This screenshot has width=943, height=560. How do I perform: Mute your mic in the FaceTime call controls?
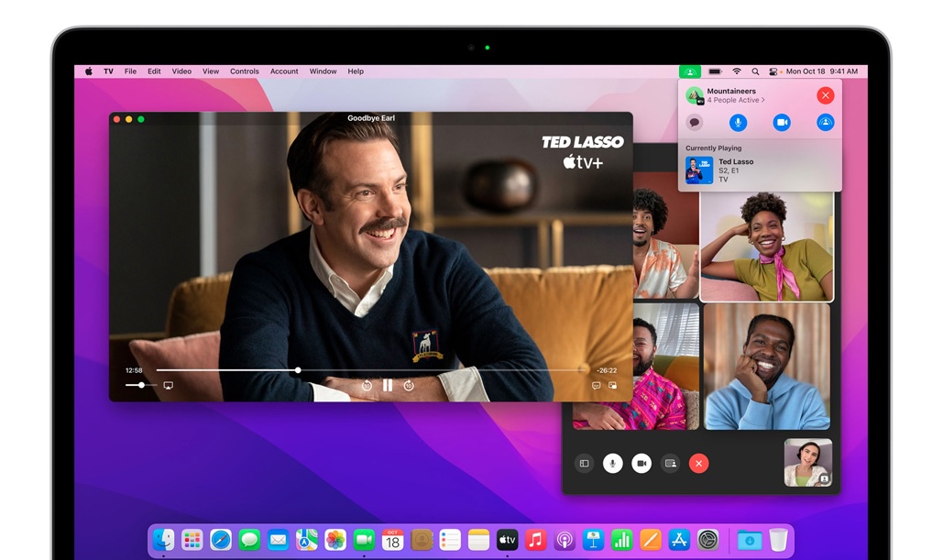(612, 463)
